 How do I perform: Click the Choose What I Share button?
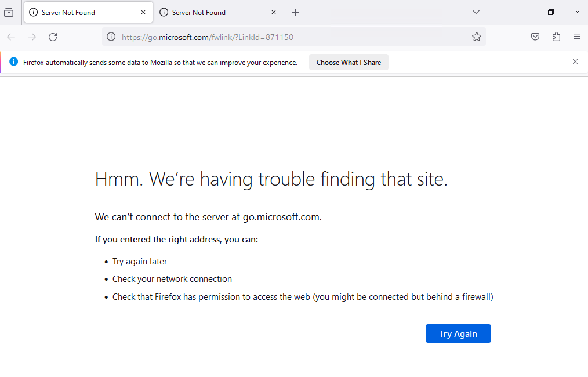(349, 63)
